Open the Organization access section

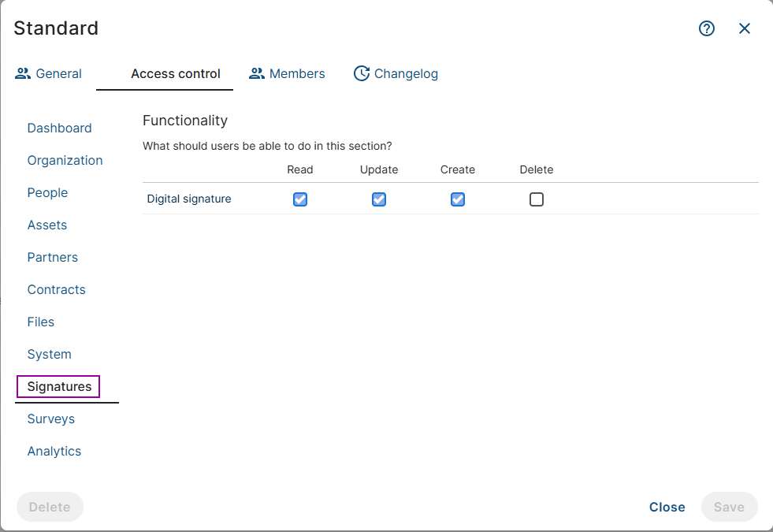65,160
